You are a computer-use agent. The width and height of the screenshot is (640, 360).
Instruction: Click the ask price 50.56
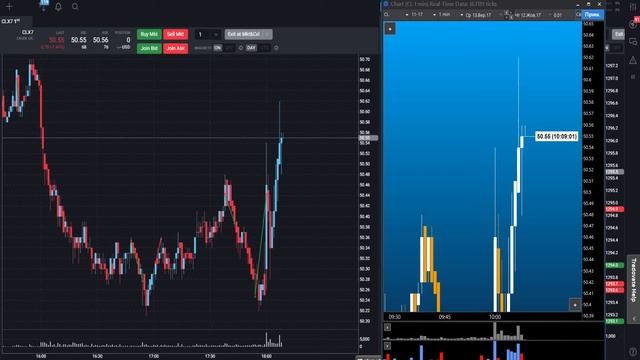tap(100, 40)
